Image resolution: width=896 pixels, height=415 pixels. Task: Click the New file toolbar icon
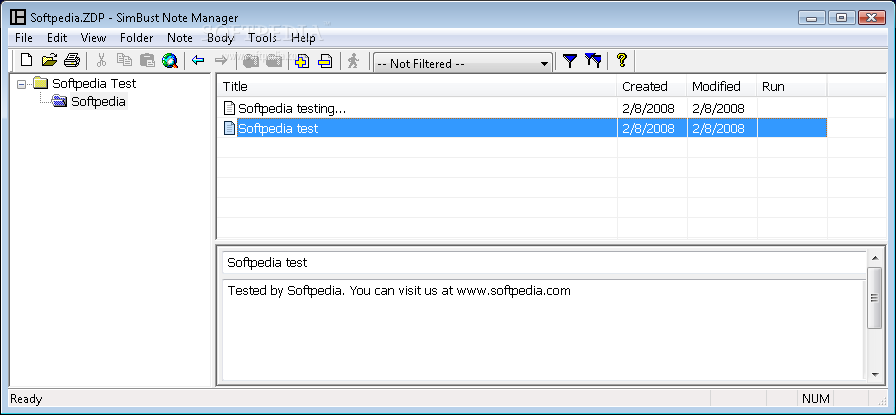pos(26,60)
